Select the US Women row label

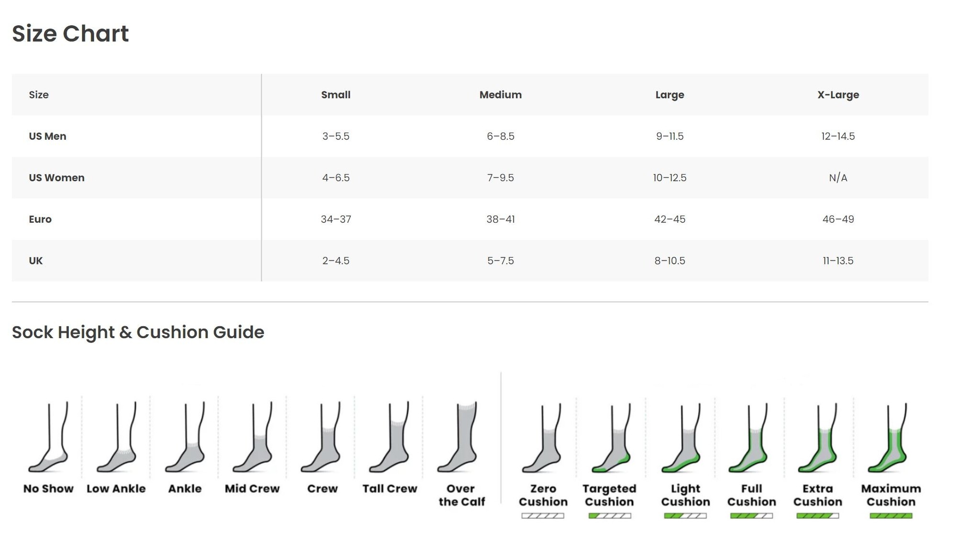pyautogui.click(x=56, y=178)
